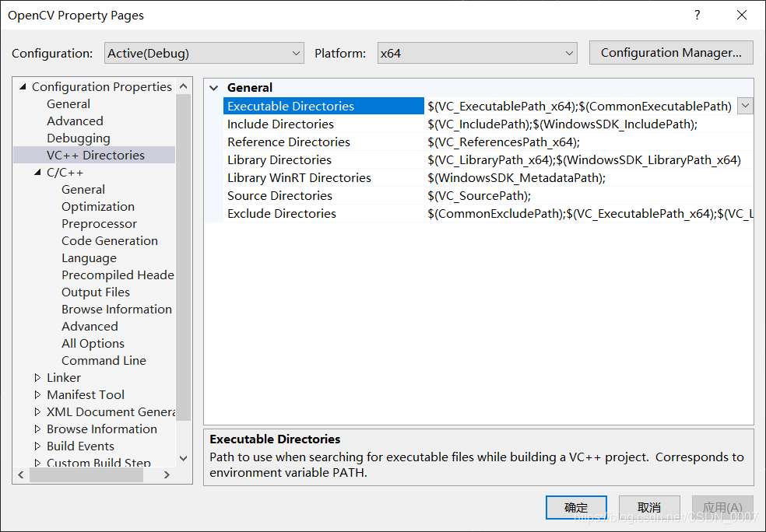Collapse the General property group chevron
This screenshot has width=766, height=532.
(x=213, y=88)
